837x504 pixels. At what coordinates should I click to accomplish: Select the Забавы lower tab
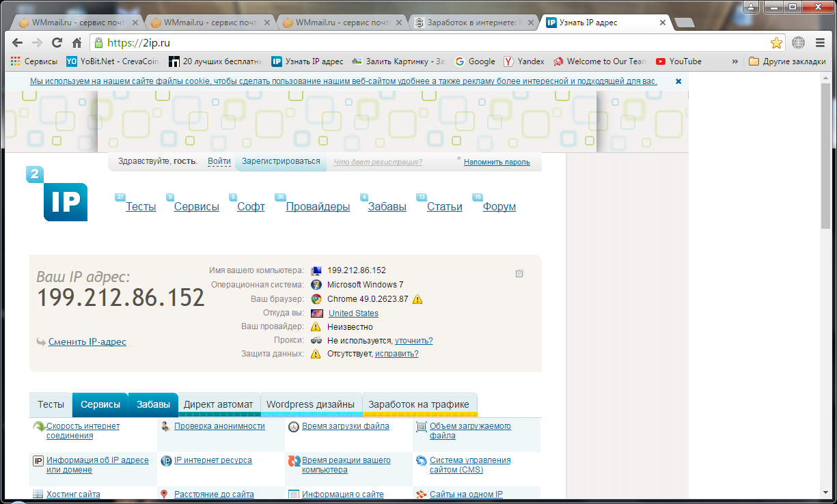tap(153, 405)
